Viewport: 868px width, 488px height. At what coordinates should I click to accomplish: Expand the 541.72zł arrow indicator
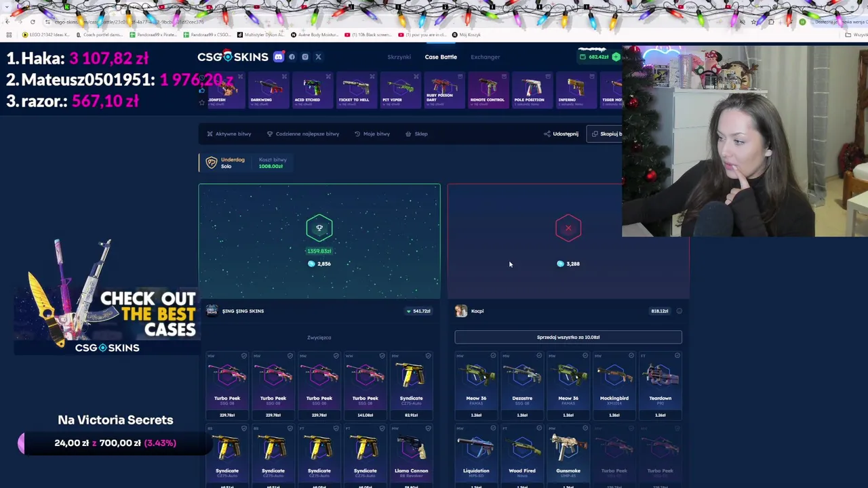408,311
